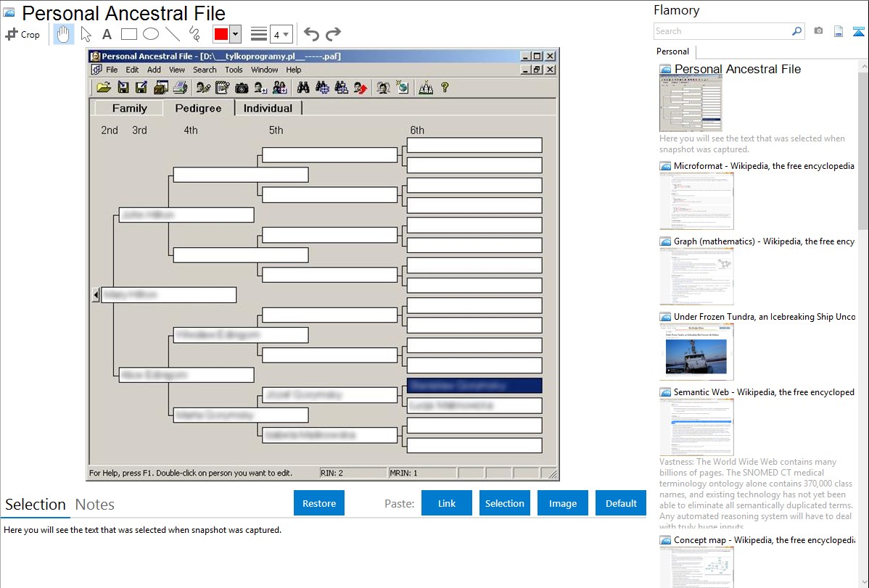Click the yellow question mark help icon
Screen dimensions: 869x588
[x=445, y=88]
